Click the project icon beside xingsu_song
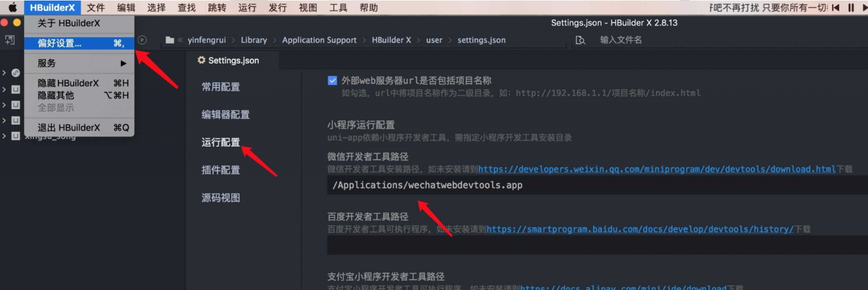 tap(16, 136)
